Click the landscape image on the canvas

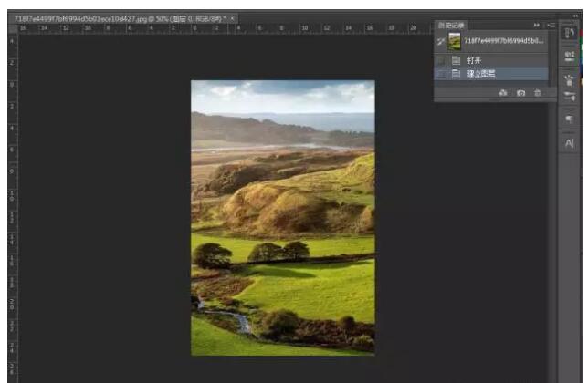click(x=282, y=217)
